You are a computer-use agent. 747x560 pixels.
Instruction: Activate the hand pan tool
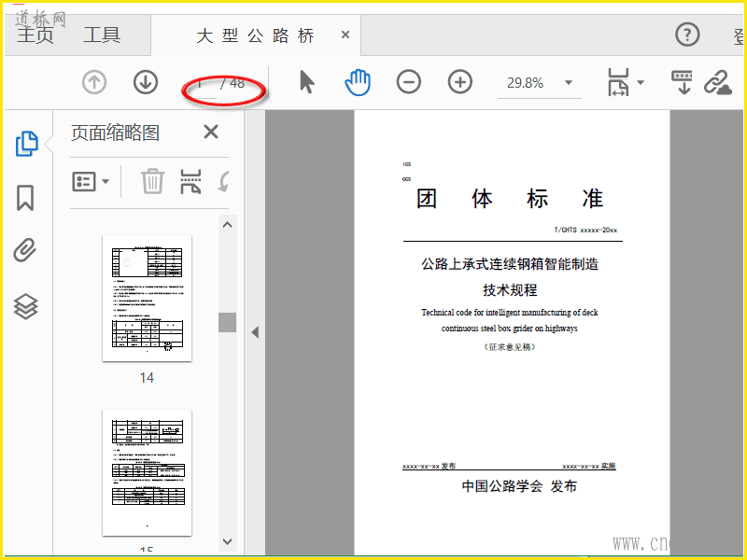click(358, 82)
